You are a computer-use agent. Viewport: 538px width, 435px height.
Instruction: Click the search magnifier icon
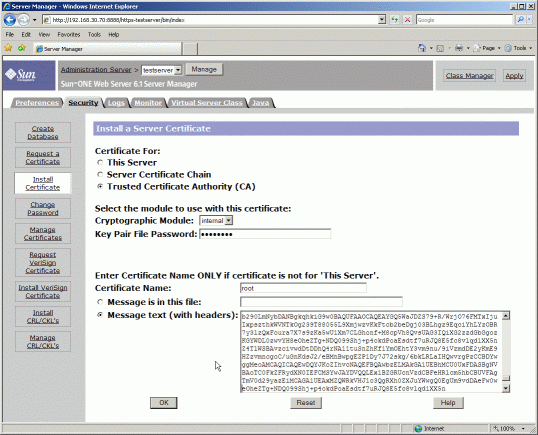[x=521, y=20]
